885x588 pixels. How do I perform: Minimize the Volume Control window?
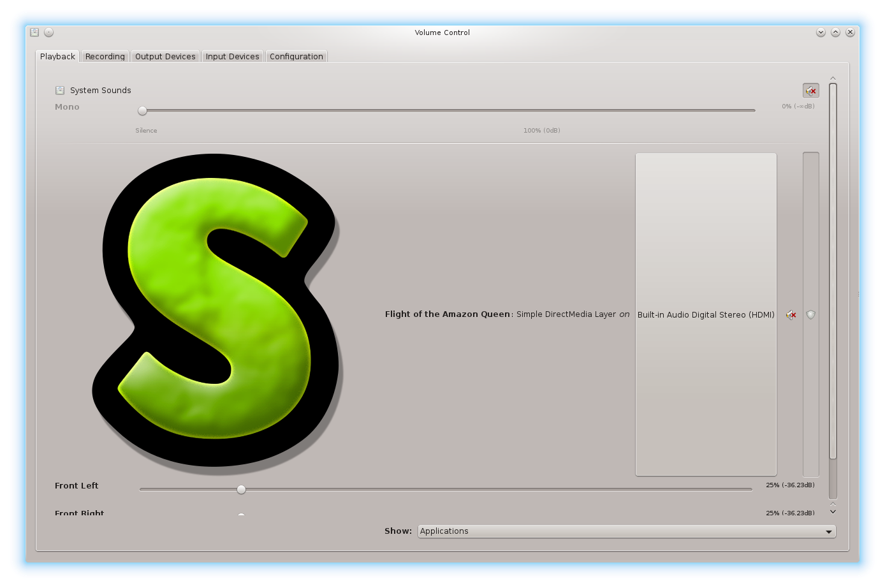(821, 33)
